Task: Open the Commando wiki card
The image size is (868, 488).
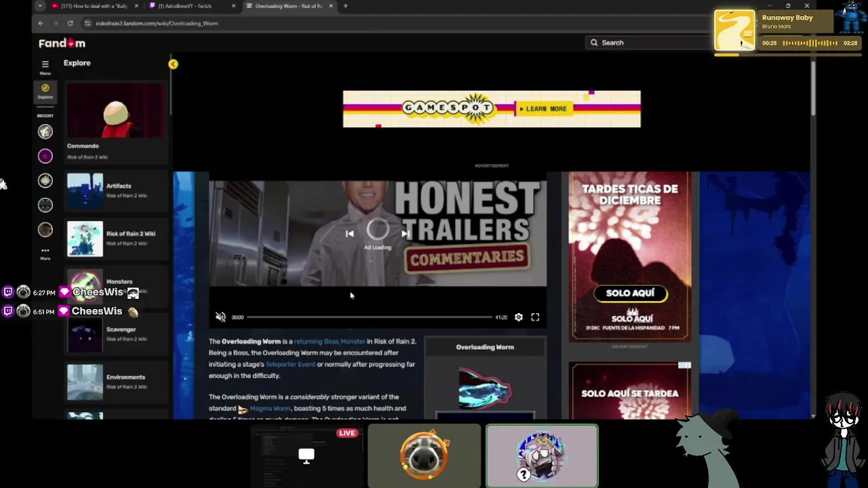Action: tap(116, 122)
